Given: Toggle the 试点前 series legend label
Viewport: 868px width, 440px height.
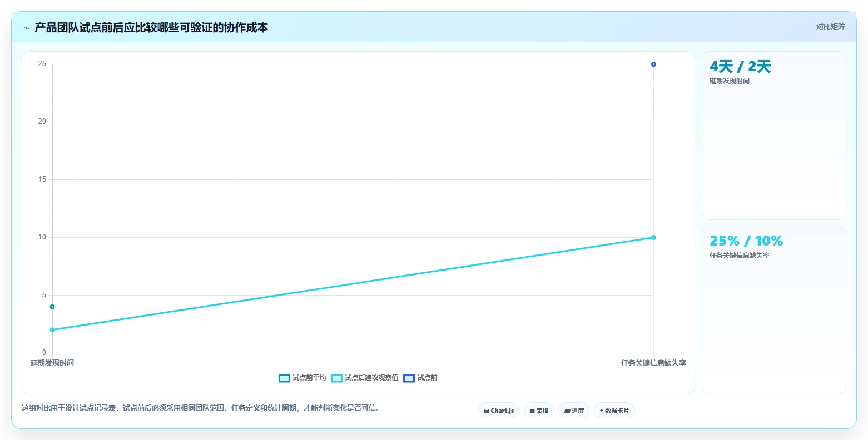Looking at the screenshot, I should (x=427, y=378).
